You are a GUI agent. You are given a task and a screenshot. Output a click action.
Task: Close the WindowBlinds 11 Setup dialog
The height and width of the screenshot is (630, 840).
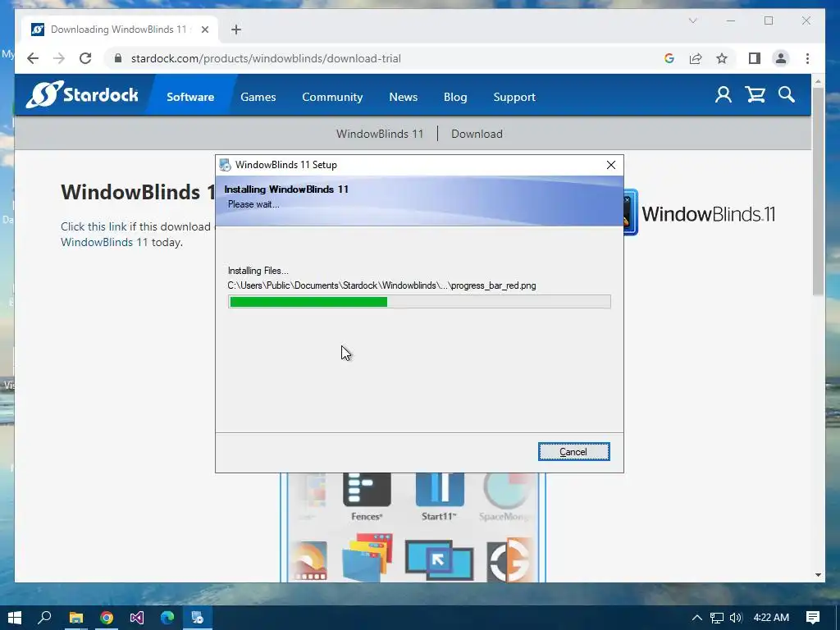point(610,165)
